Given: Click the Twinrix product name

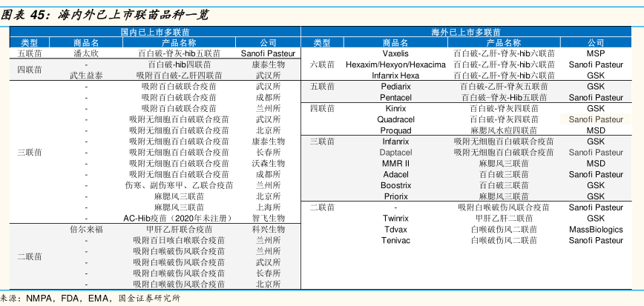Looking at the screenshot, I should click(395, 219).
